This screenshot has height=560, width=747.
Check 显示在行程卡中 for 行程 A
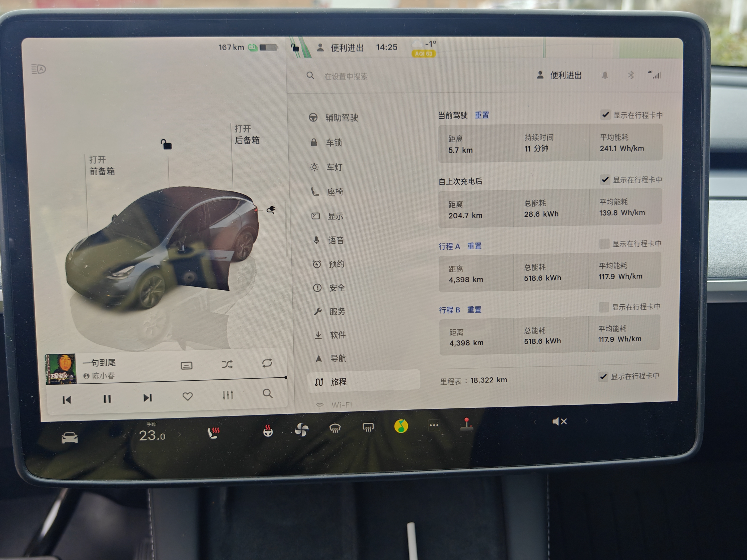coord(604,243)
